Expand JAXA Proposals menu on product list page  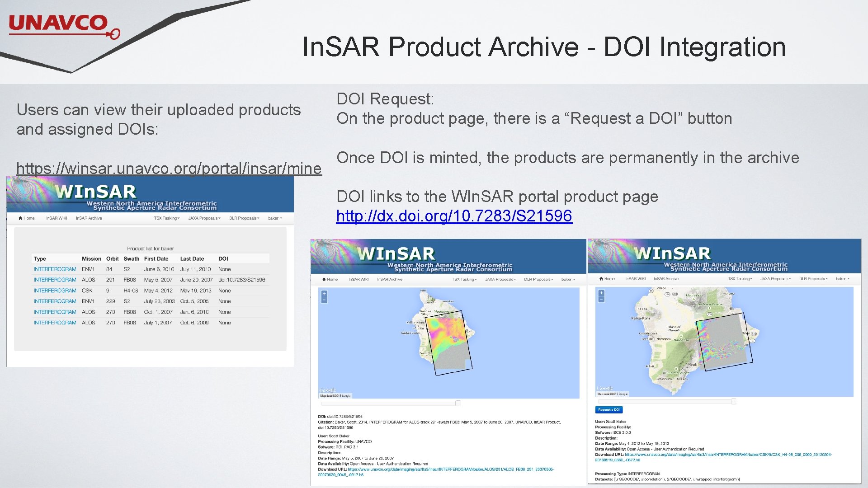[x=204, y=218]
